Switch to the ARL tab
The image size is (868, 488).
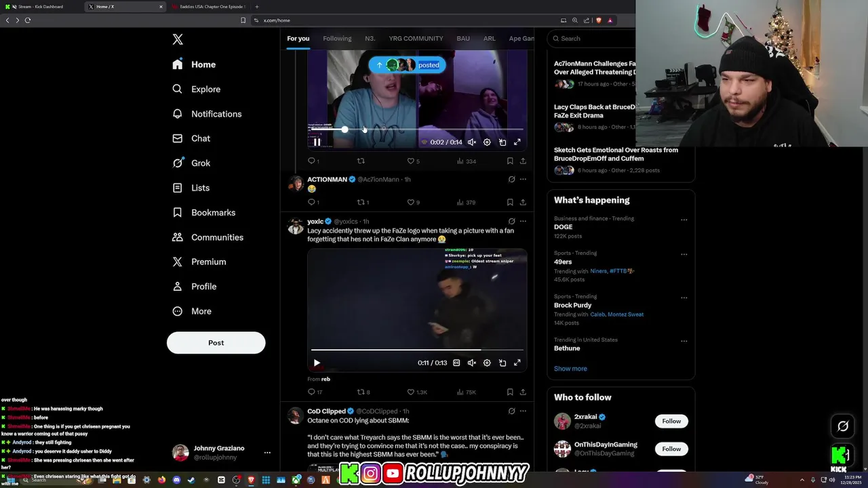tap(490, 39)
